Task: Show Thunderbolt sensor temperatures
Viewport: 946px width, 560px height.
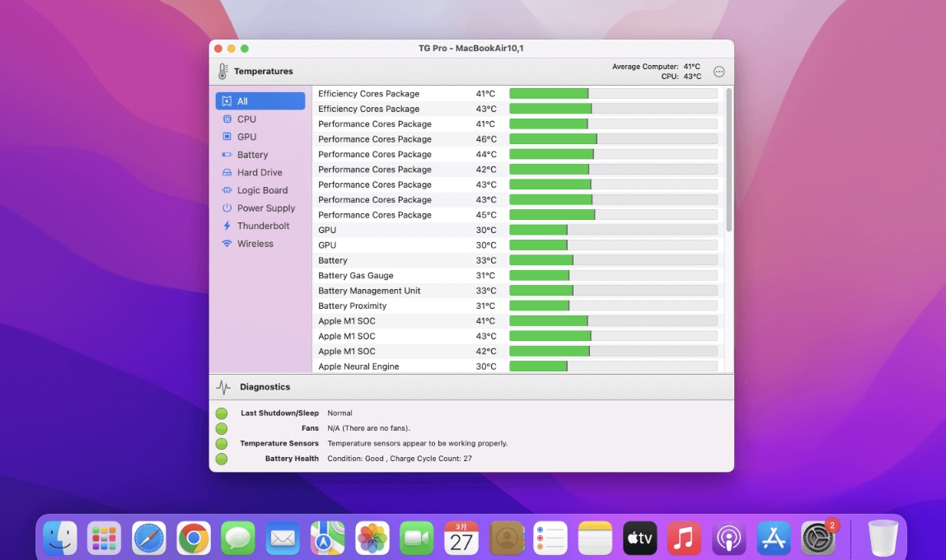Action: pyautogui.click(x=263, y=226)
